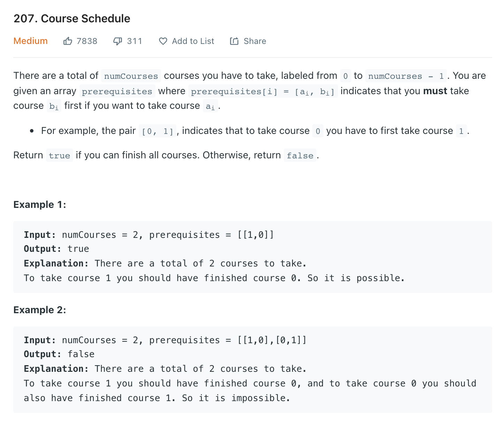The height and width of the screenshot is (429, 504).
Task: Click the false return value token
Action: (x=300, y=156)
